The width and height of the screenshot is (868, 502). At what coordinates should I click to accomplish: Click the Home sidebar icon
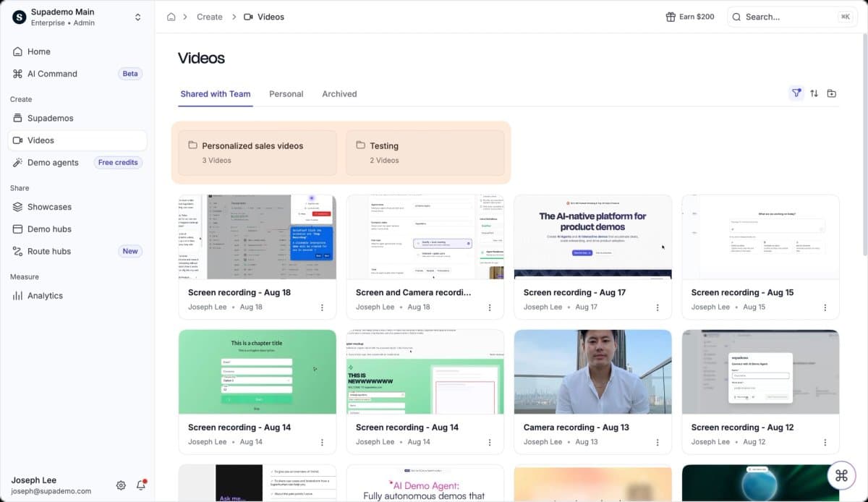pos(18,51)
